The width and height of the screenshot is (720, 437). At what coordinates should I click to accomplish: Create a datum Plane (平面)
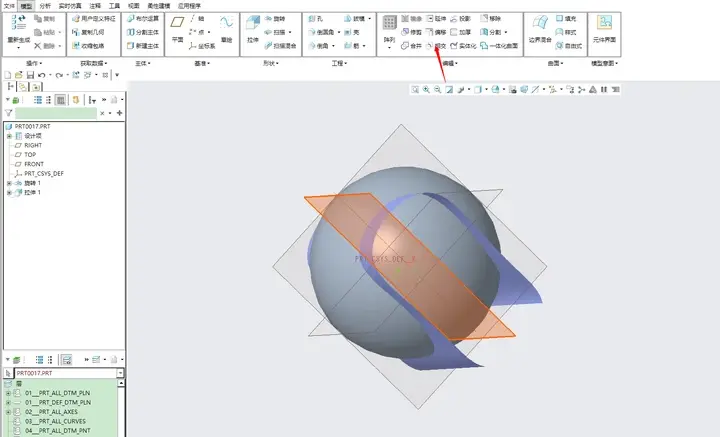point(178,28)
